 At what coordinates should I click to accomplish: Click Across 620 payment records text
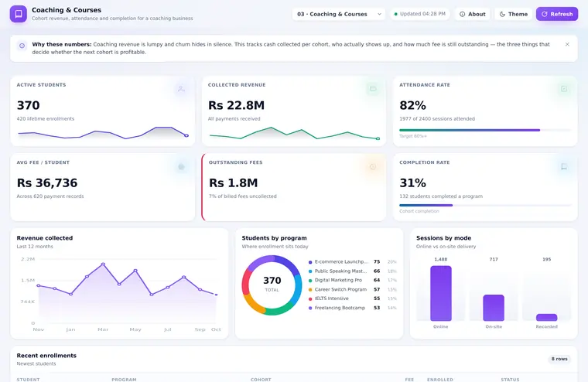[50, 196]
